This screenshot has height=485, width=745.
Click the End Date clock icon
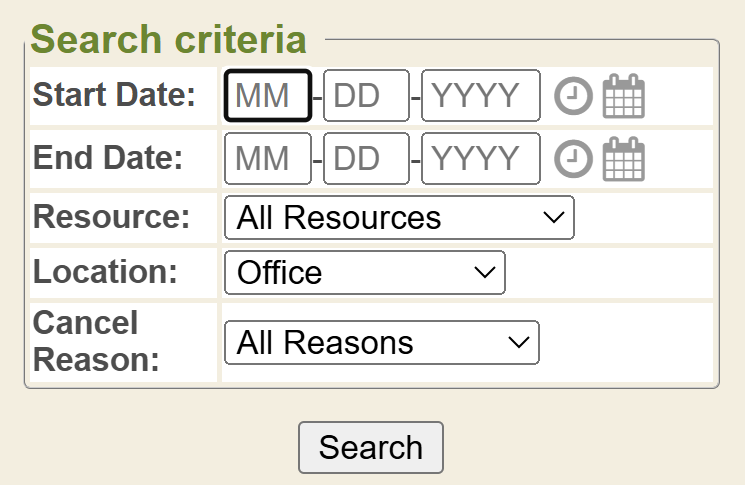(x=573, y=159)
